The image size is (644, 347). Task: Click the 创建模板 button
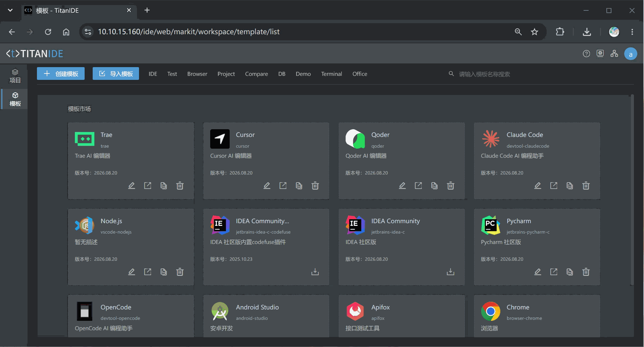tap(61, 74)
